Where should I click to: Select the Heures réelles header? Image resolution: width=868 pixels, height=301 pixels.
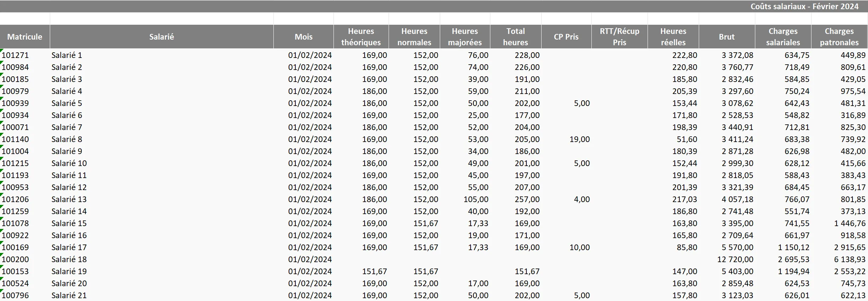point(673,37)
